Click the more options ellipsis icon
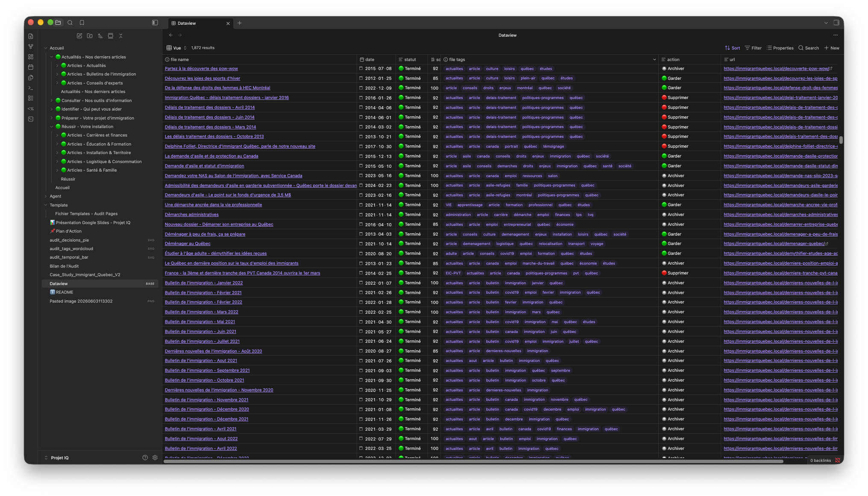This screenshot has height=496, width=868. coord(836,35)
